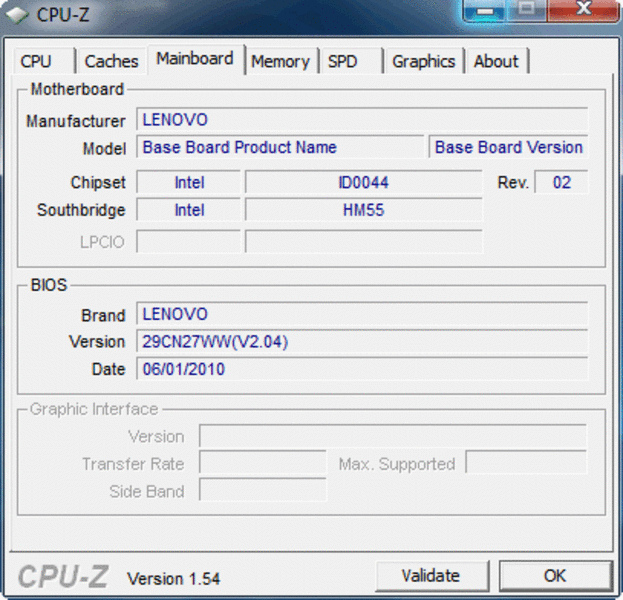Click the Base Board Product Name field
The image size is (623, 600).
[x=280, y=147]
